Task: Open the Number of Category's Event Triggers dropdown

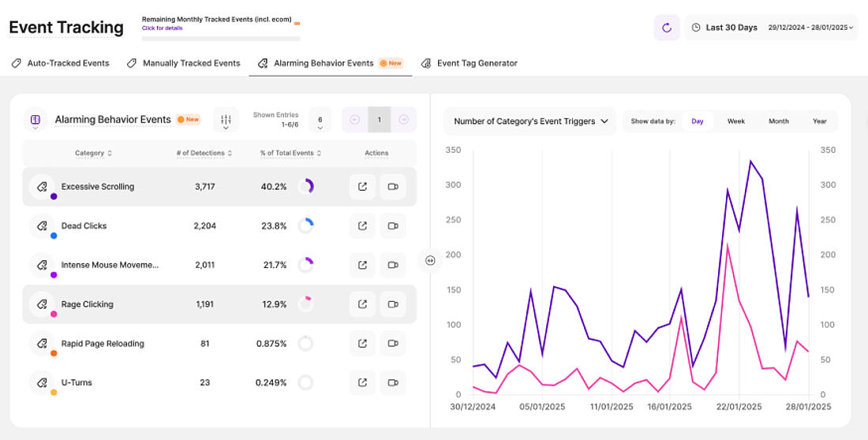Action: pos(530,121)
